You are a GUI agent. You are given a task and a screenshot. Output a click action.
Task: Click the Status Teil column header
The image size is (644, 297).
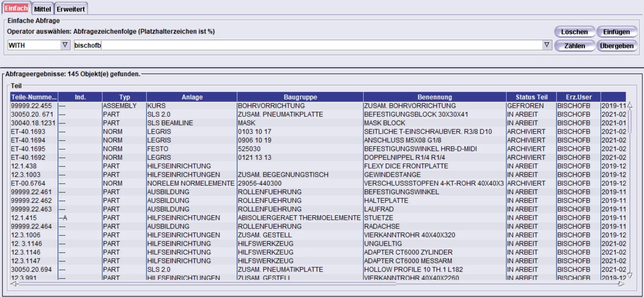pyautogui.click(x=531, y=97)
